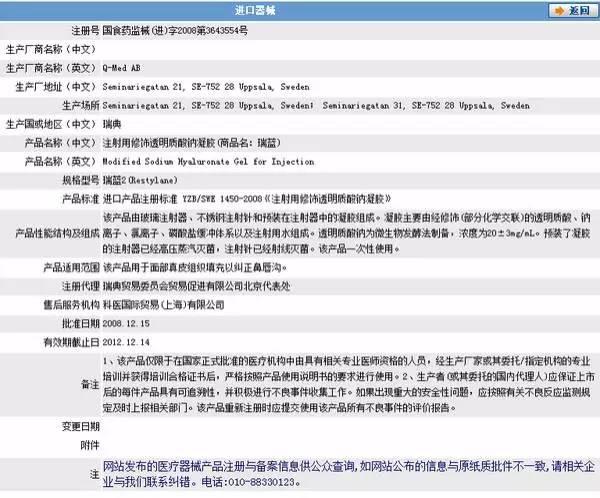
Task: Click the 批准日期 label
Action: (x=81, y=323)
